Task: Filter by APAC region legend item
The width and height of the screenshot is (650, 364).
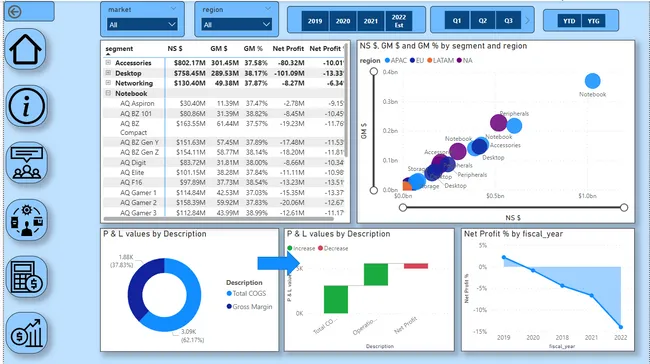Action: tap(396, 61)
